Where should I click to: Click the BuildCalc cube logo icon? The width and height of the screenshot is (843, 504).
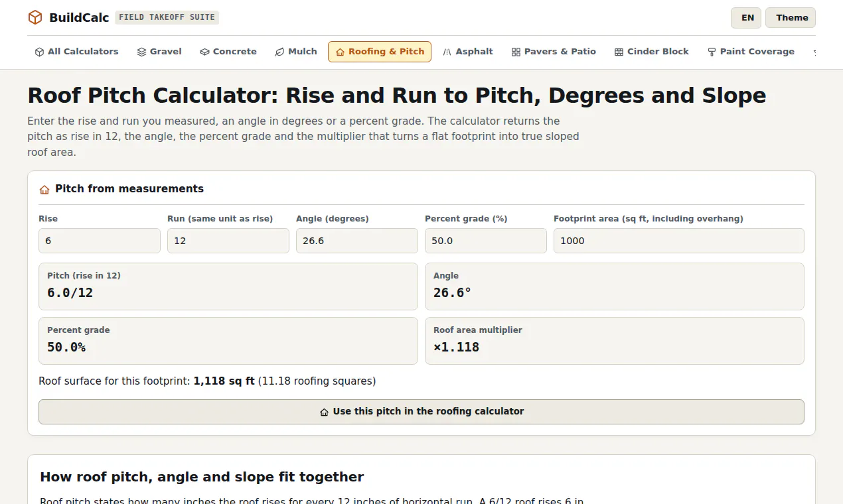[x=35, y=17]
